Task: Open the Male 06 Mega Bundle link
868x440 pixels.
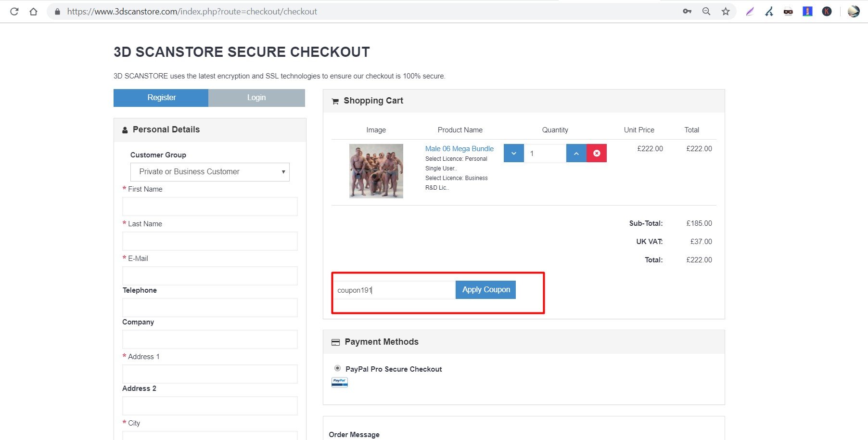Action: point(459,149)
